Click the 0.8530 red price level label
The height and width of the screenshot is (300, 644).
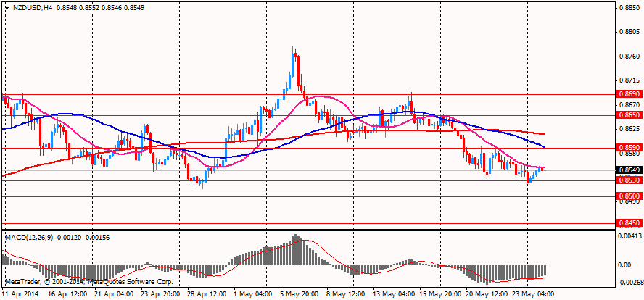pyautogui.click(x=629, y=180)
